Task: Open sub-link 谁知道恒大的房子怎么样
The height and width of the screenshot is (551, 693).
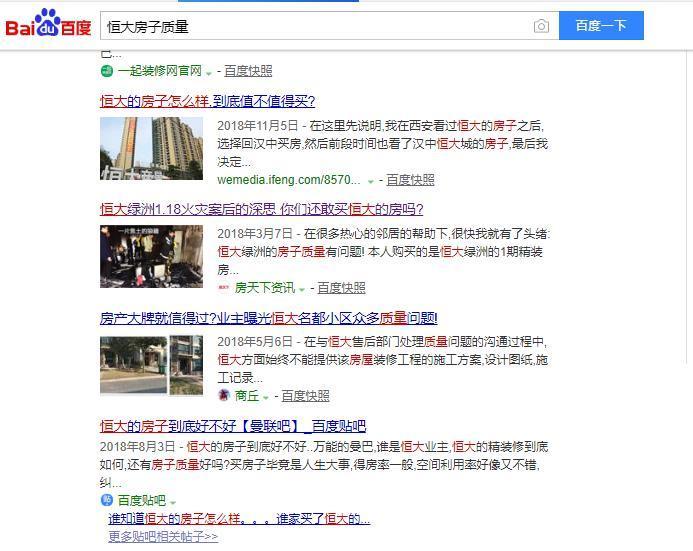Action: [239, 519]
